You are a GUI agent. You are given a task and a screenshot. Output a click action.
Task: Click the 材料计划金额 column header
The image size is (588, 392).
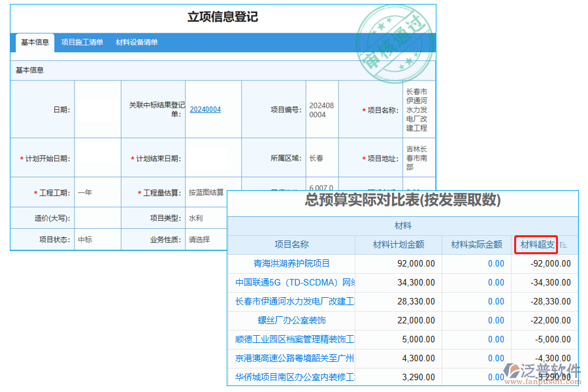[398, 245]
